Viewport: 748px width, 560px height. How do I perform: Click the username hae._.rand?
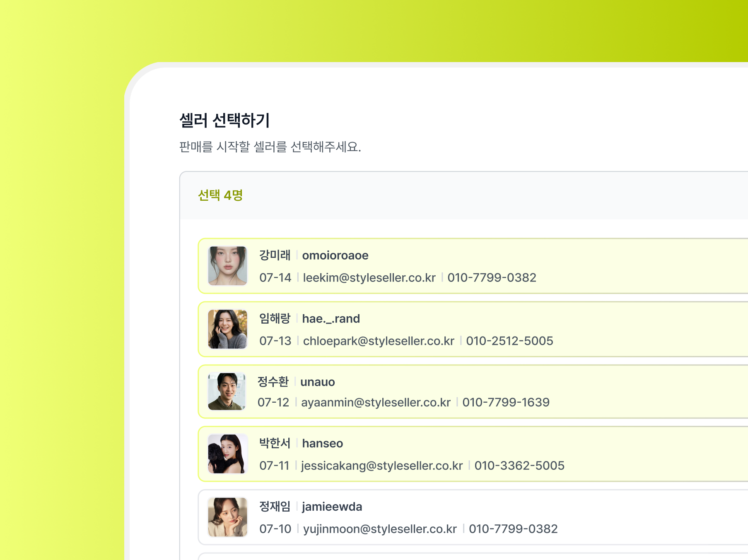331,319
